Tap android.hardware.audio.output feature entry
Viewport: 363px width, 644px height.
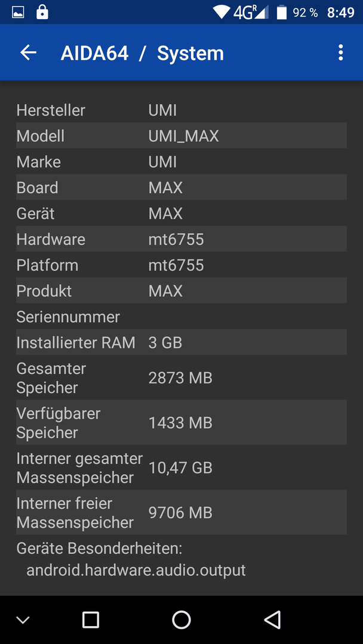point(136,570)
